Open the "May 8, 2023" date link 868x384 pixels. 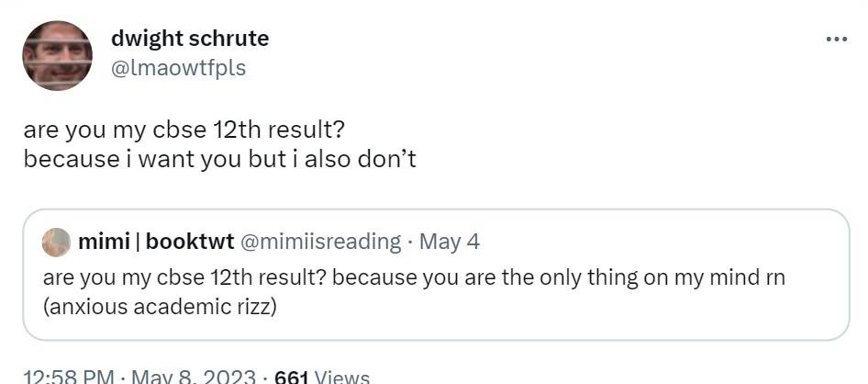[x=192, y=377]
